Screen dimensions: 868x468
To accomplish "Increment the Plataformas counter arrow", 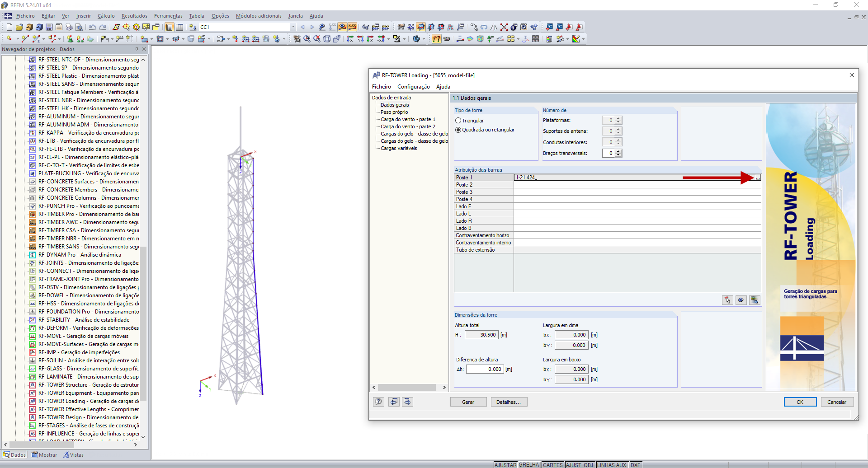I will click(x=619, y=118).
